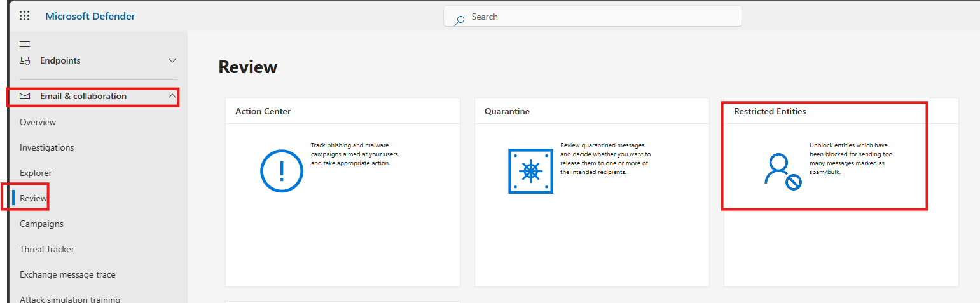Click the search magnifier icon
Viewport: 980px width, 303px height.
tap(459, 20)
